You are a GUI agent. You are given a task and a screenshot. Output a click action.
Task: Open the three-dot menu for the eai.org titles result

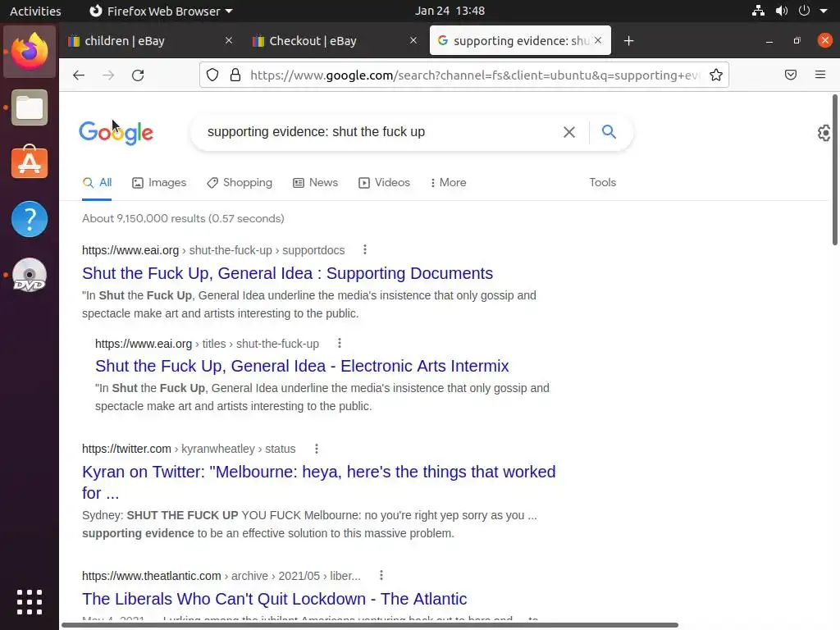339,343
